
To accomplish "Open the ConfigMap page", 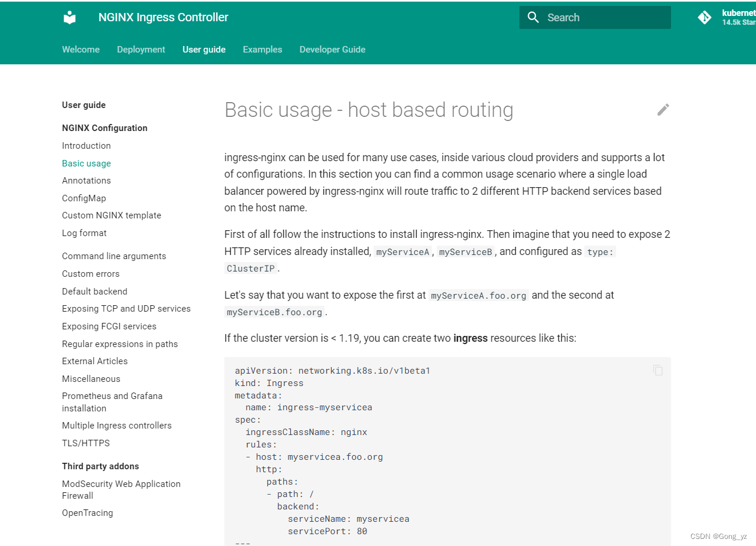I will tap(84, 198).
